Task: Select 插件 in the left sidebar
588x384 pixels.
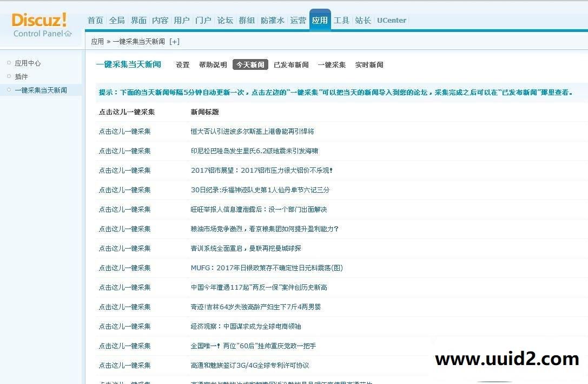Action: click(22, 76)
